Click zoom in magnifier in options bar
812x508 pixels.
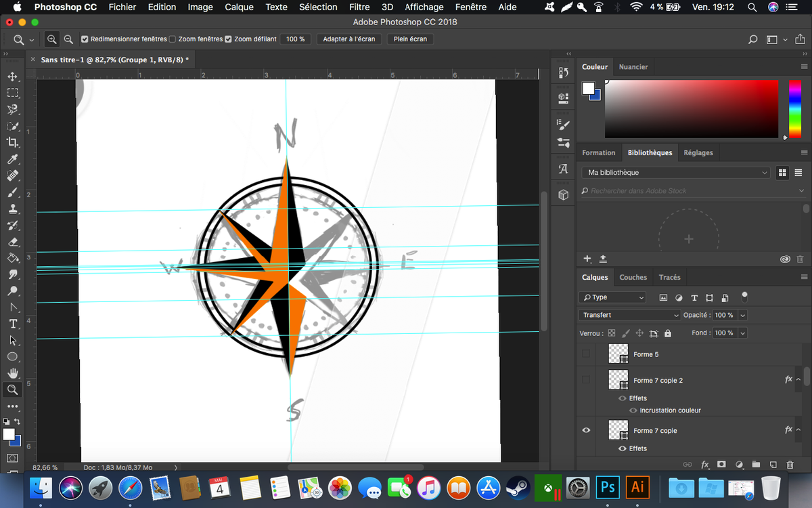[53, 39]
